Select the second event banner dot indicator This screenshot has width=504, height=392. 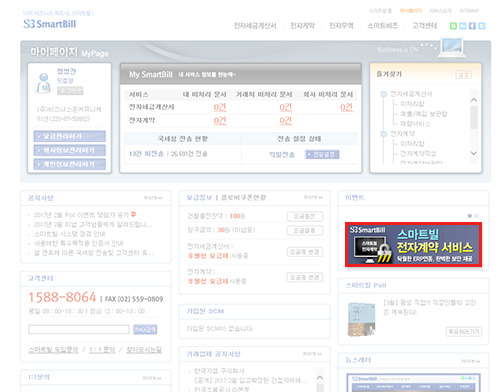pyautogui.click(x=476, y=216)
